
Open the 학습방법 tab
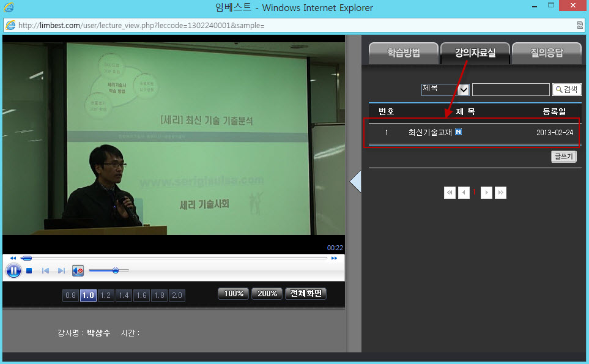click(404, 53)
